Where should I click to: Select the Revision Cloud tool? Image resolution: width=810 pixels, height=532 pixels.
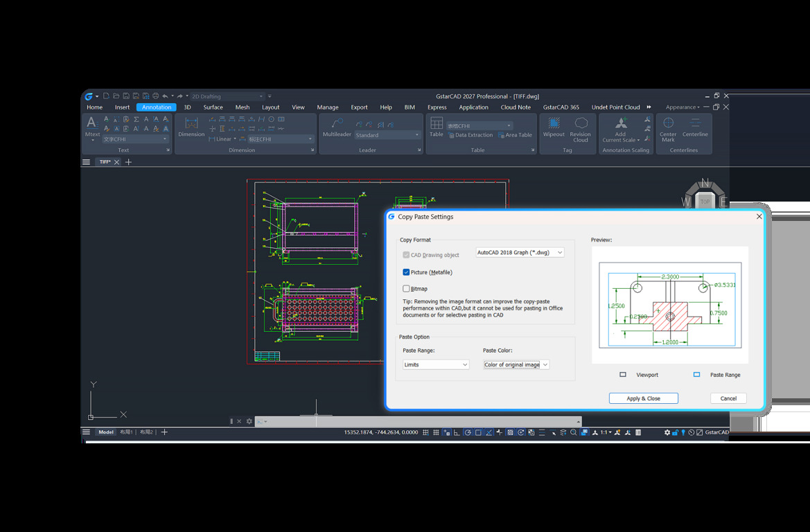581,129
